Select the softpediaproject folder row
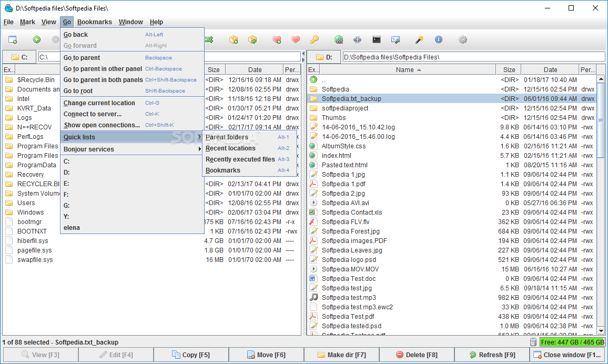Screen dimensions: 608x364 pyautogui.click(x=452, y=108)
